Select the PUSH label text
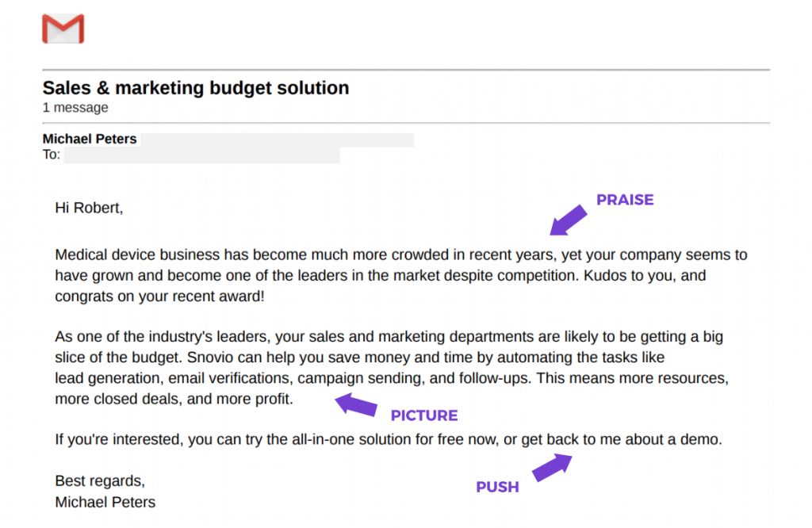This screenshot has width=812, height=528. [497, 487]
